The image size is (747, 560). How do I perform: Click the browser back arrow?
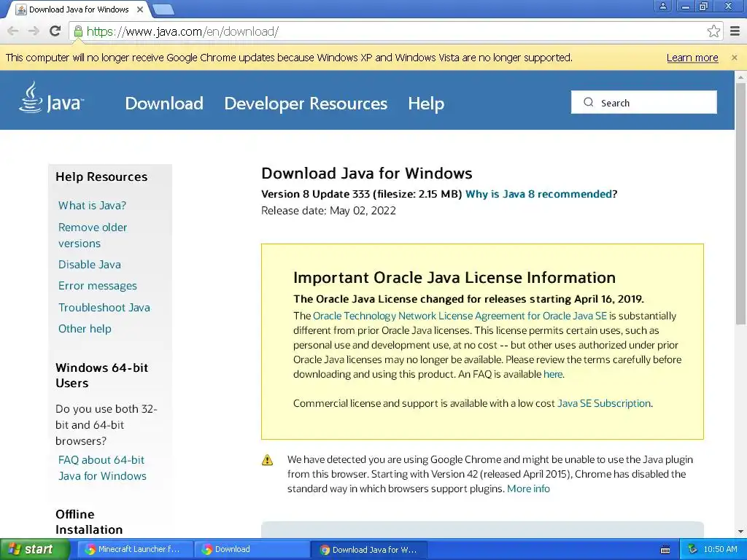13,31
